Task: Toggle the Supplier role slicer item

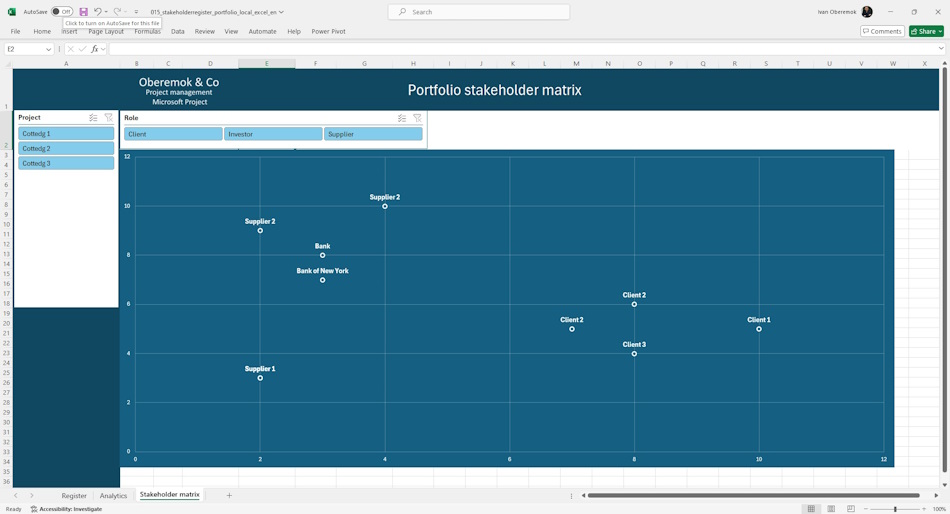Action: click(373, 134)
